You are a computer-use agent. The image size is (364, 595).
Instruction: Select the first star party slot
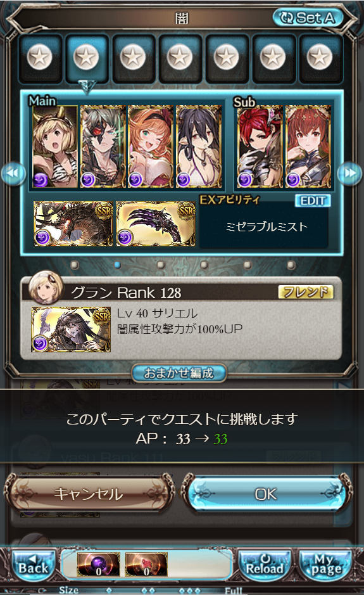click(40, 58)
